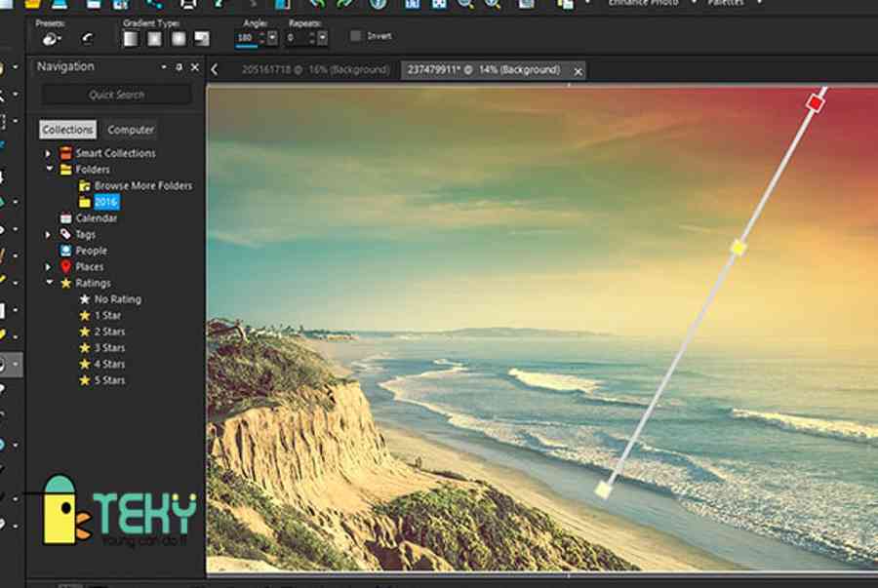Filter by 2 Stars rating
Image resolution: width=878 pixels, height=588 pixels.
pyautogui.click(x=109, y=332)
